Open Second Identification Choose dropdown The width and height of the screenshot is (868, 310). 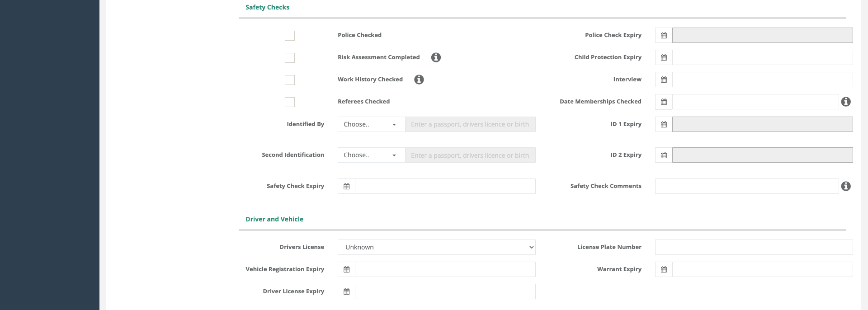tap(371, 155)
